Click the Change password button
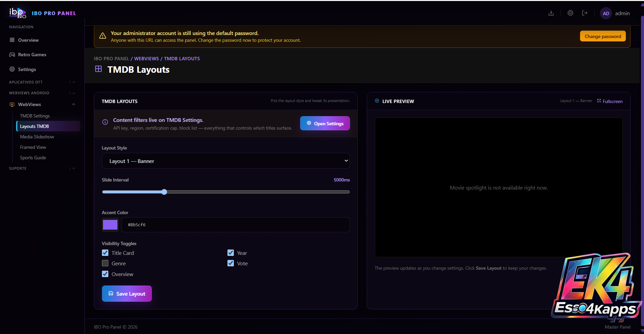Viewport: 644px width, 334px height. point(603,36)
